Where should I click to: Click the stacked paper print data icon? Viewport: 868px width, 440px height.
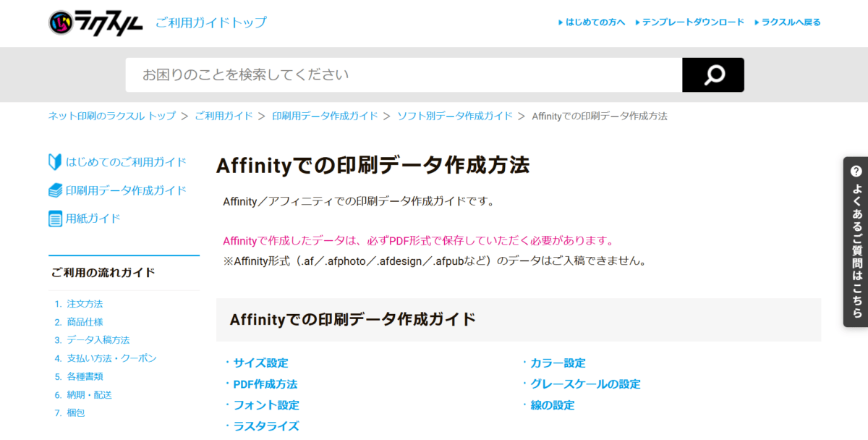tap(55, 190)
